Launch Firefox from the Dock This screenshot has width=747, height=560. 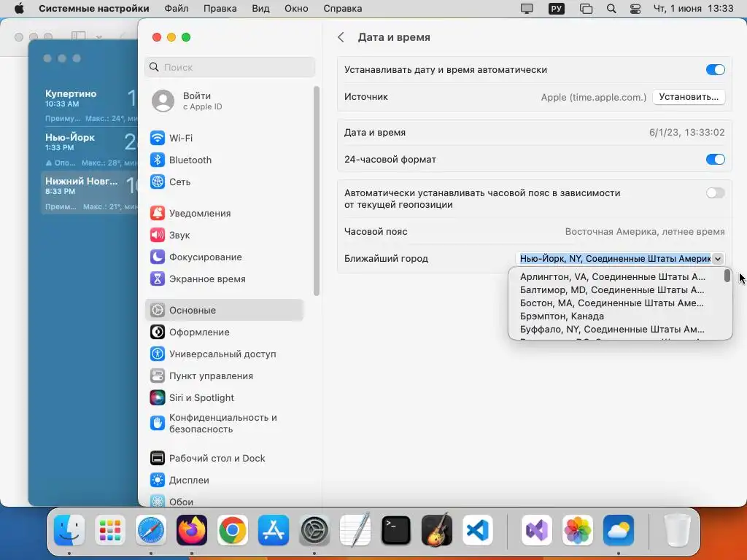192,530
